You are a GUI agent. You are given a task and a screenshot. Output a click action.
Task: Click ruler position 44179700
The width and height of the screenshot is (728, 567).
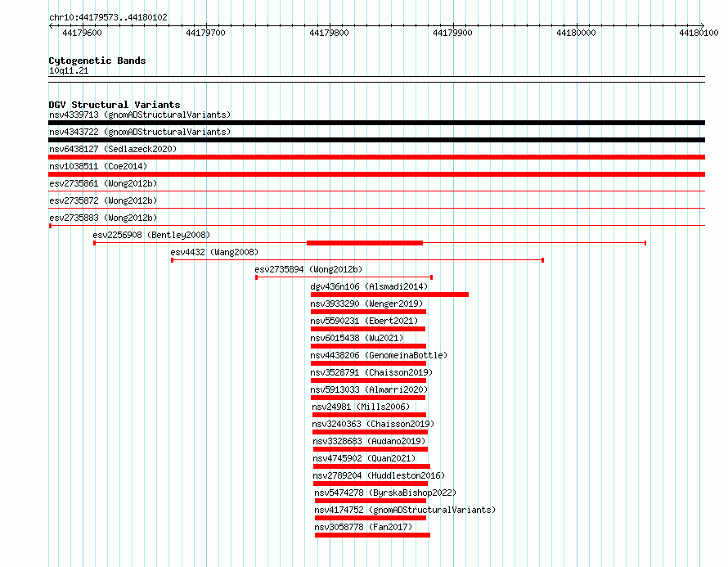[205, 33]
